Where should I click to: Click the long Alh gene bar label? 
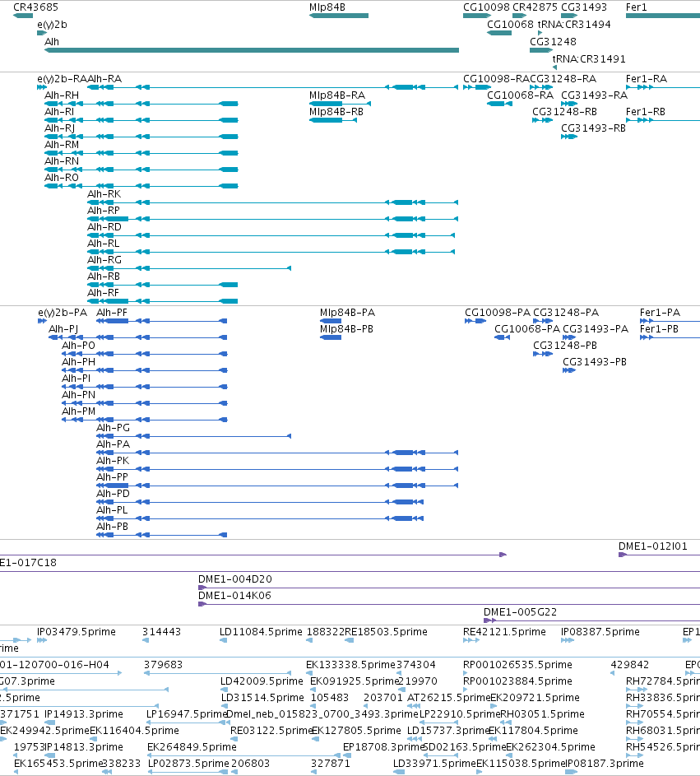click(x=52, y=42)
